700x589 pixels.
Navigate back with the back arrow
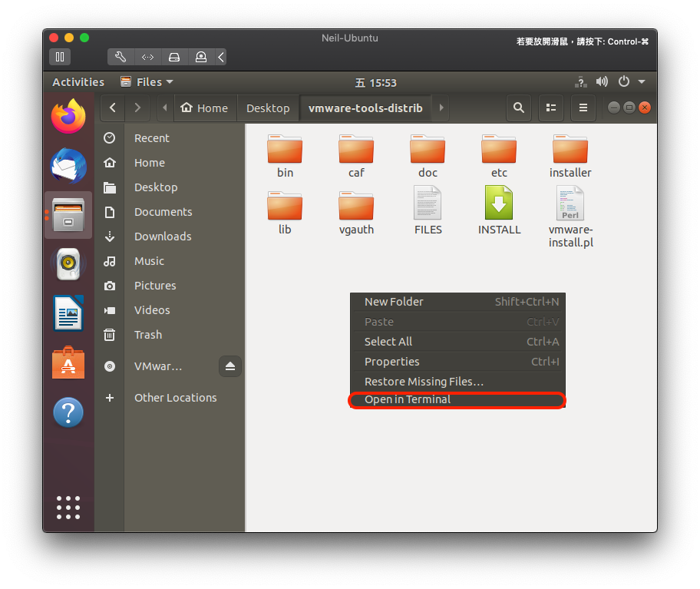[113, 108]
